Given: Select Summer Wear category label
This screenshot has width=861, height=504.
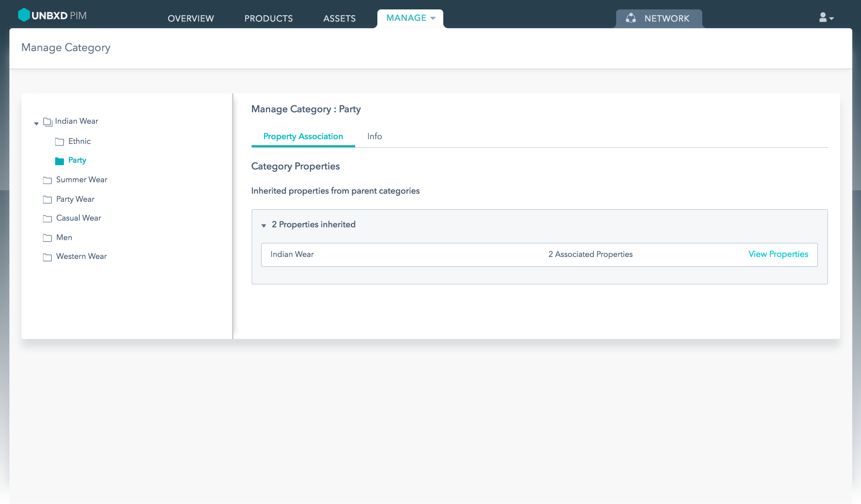Looking at the screenshot, I should tap(82, 180).
